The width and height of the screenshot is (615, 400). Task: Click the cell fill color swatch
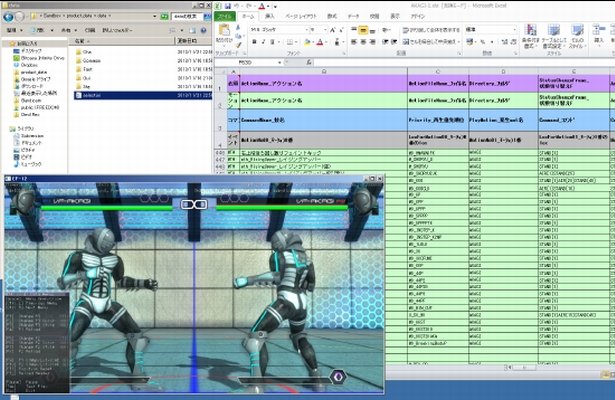(x=306, y=43)
